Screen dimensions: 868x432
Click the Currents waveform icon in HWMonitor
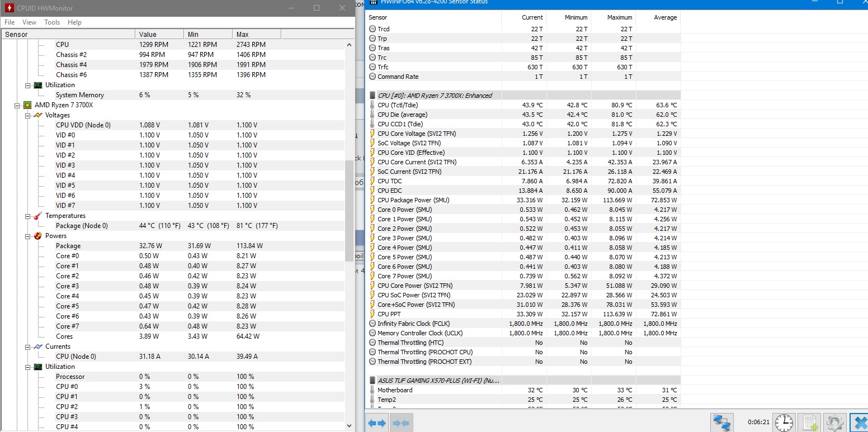tap(37, 346)
